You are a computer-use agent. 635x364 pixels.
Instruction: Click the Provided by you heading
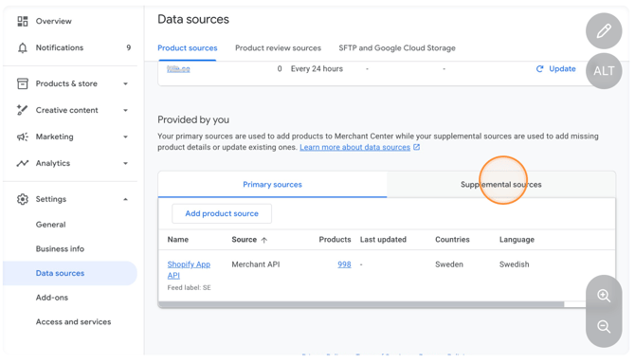193,119
